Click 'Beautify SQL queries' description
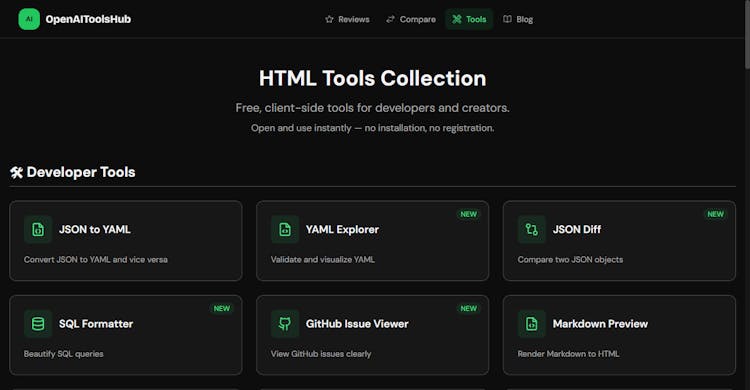Screen dimensions: 750x390 (x=64, y=354)
